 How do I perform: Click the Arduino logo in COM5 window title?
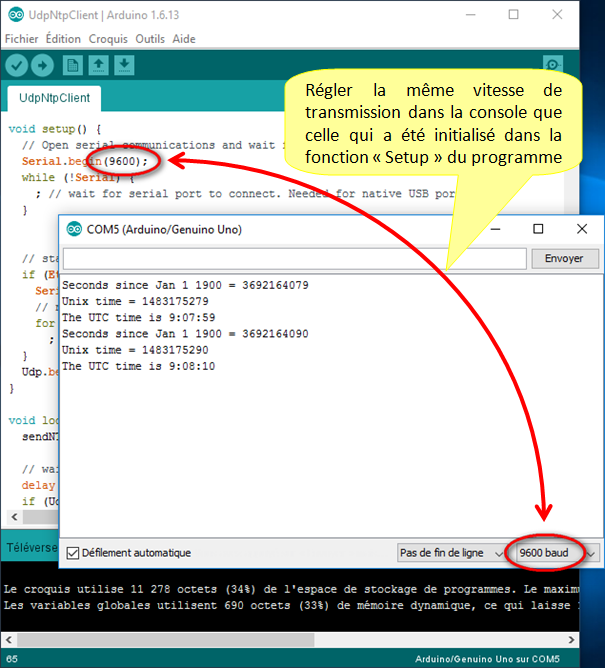[74, 229]
